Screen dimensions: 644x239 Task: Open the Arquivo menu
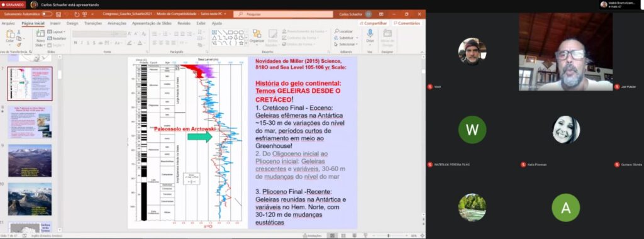point(8,23)
